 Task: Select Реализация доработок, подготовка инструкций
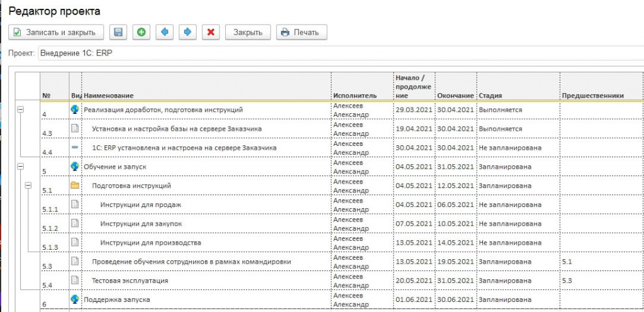pos(164,109)
